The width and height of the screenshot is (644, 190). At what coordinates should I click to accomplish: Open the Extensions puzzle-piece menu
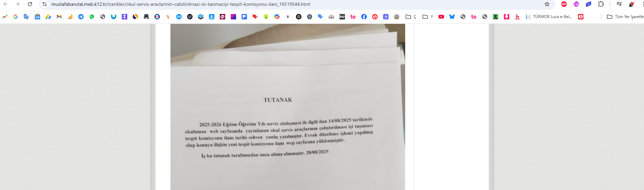click(601, 4)
